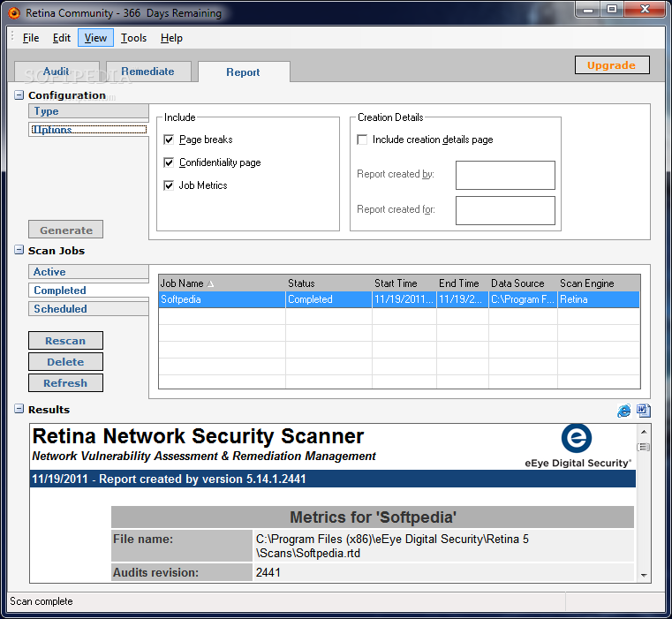Open the Tools menu
This screenshot has width=672, height=619.
pyautogui.click(x=133, y=38)
